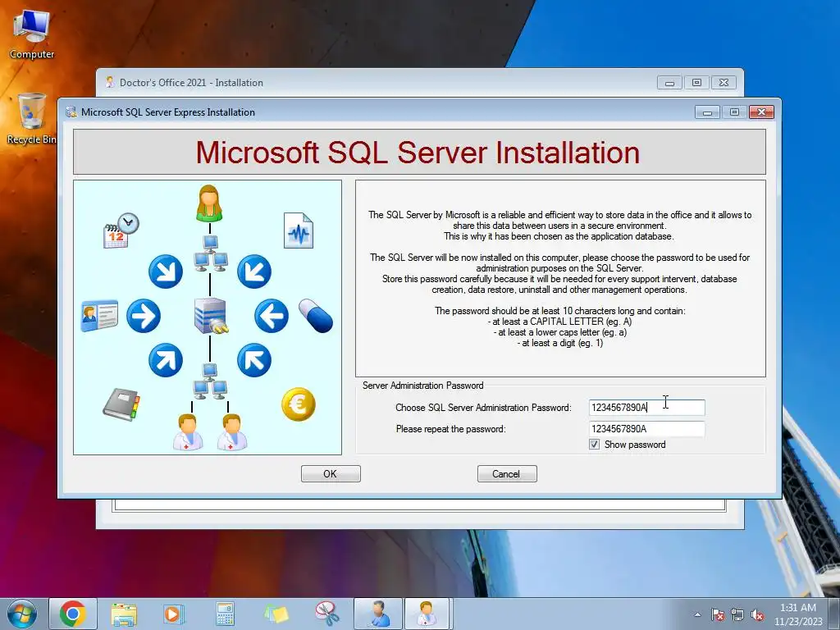Image resolution: width=840 pixels, height=630 pixels.
Task: Click the SQL Server installer title bar icon
Action: (71, 112)
